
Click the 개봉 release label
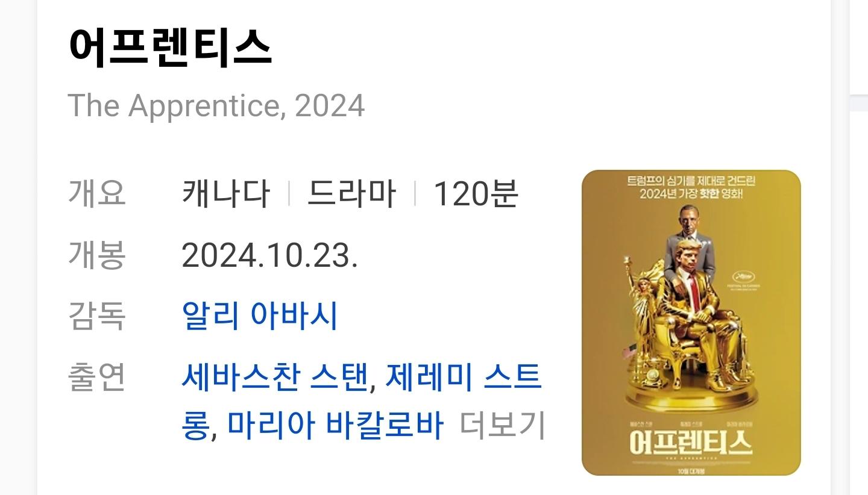coord(97,255)
